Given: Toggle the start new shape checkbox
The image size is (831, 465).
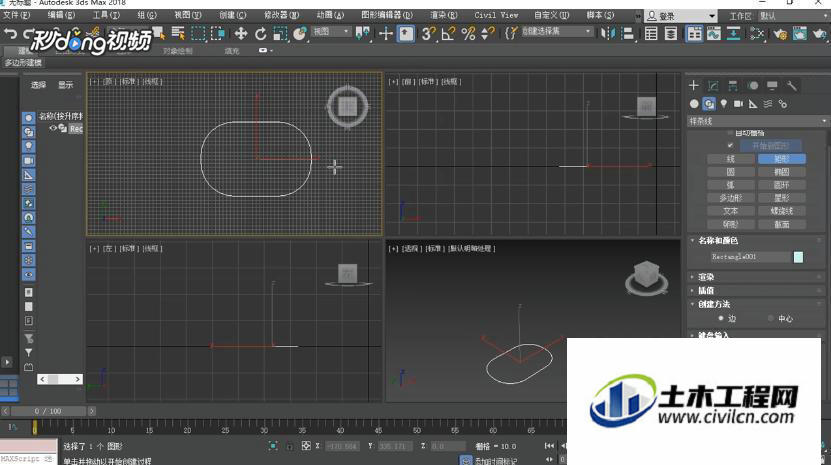Looking at the screenshot, I should pyautogui.click(x=730, y=145).
